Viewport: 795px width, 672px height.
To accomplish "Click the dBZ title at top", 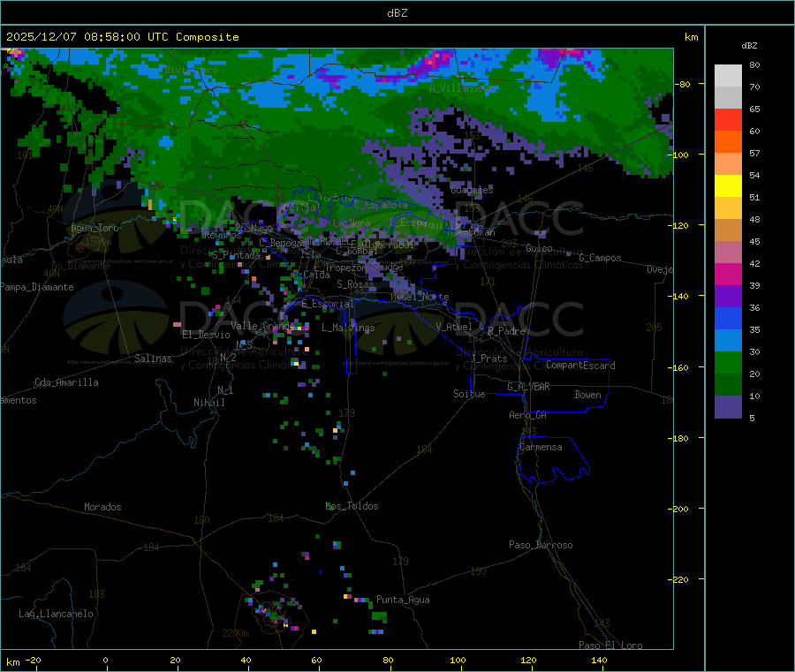I will coord(397,13).
